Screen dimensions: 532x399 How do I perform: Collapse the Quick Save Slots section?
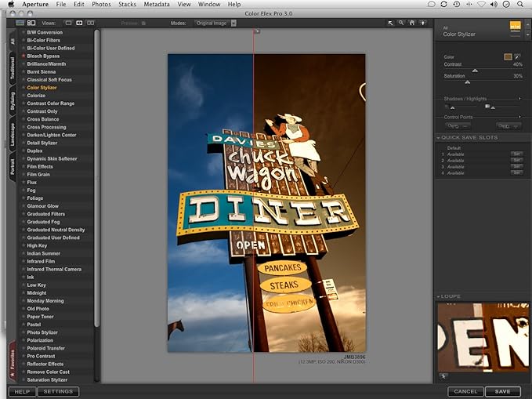(x=440, y=138)
